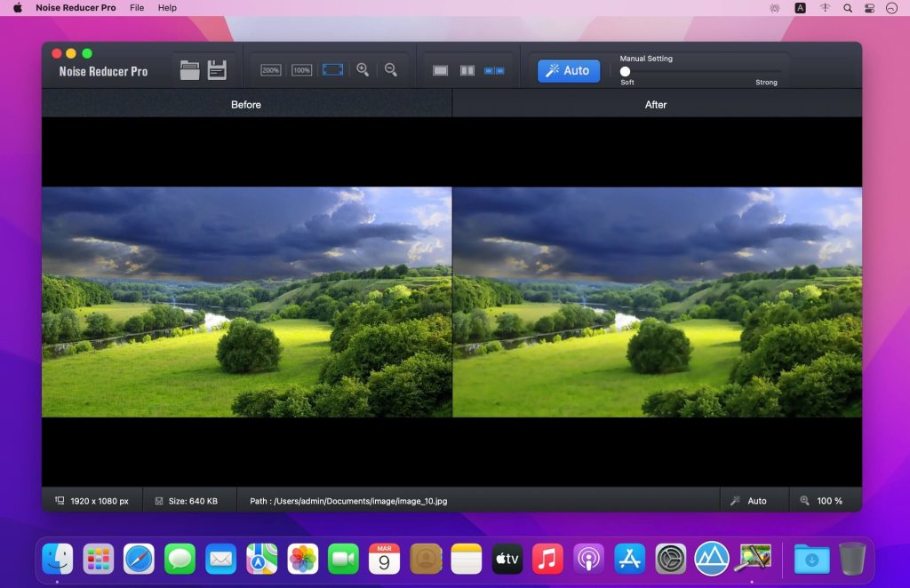This screenshot has width=910, height=588.
Task: Enable side-by-side before/after view mode
Action: point(494,70)
